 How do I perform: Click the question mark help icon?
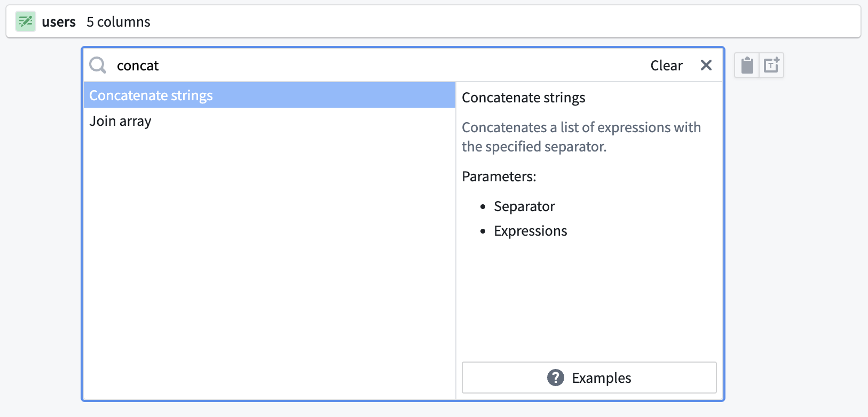pos(555,378)
